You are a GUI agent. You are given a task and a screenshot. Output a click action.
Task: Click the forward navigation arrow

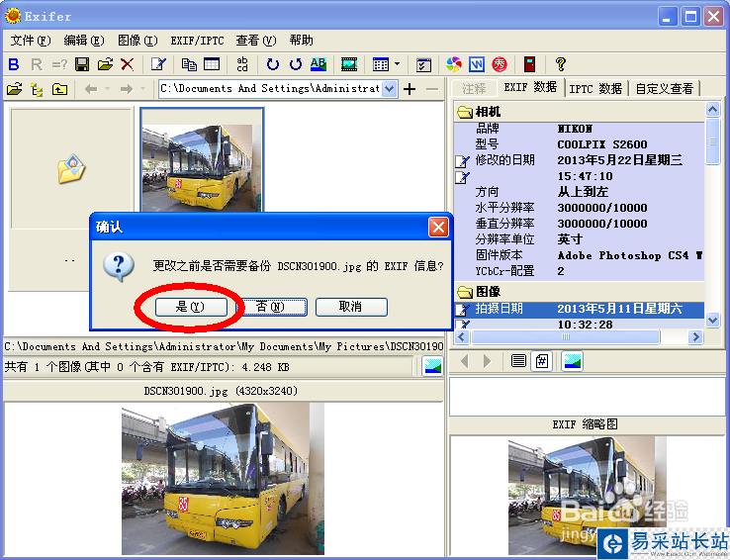click(x=127, y=89)
